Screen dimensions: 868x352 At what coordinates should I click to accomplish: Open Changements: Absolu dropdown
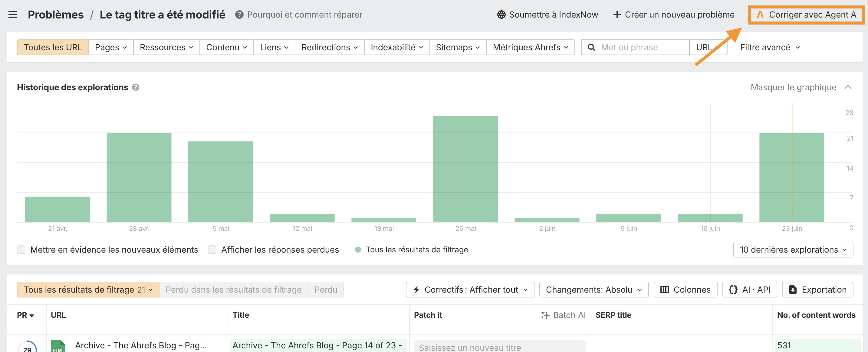594,290
